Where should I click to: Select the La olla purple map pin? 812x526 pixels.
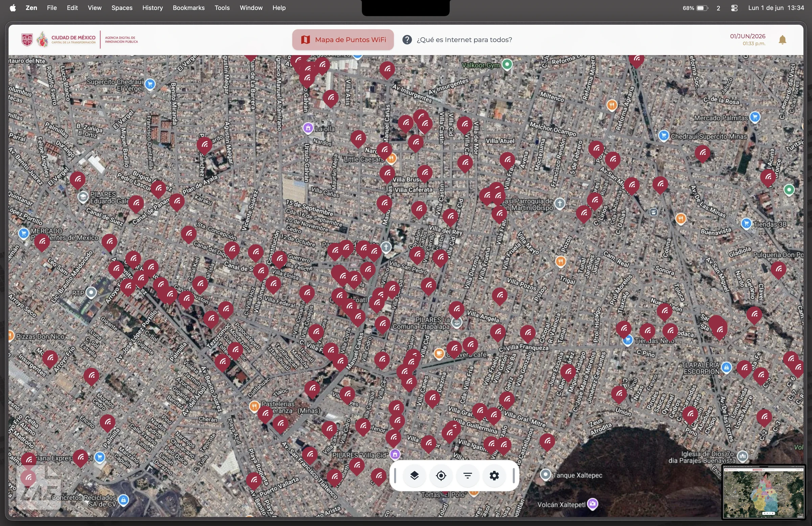point(308,128)
